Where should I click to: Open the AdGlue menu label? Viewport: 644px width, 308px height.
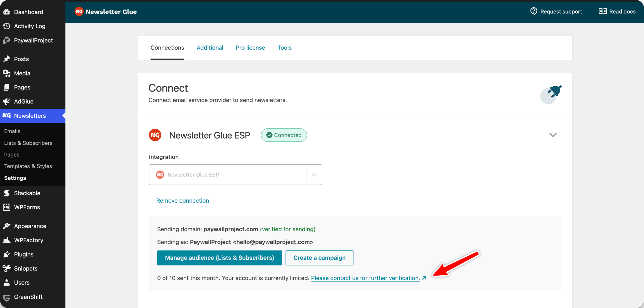(24, 101)
